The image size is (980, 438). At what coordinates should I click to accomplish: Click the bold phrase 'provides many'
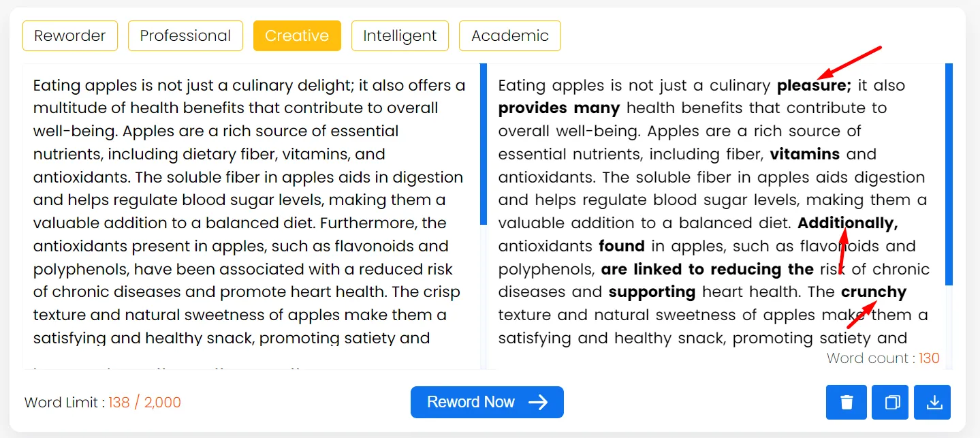[558, 108]
